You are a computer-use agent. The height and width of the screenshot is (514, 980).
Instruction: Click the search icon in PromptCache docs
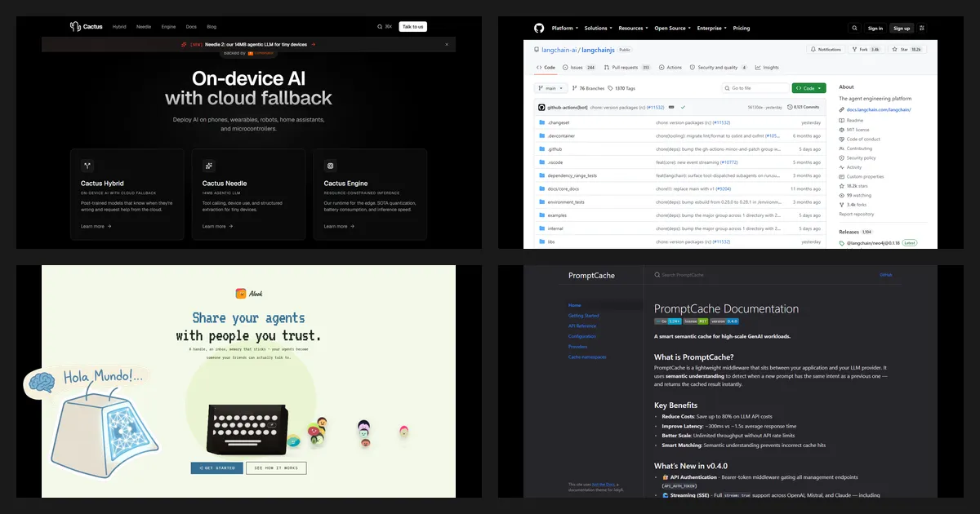(657, 275)
